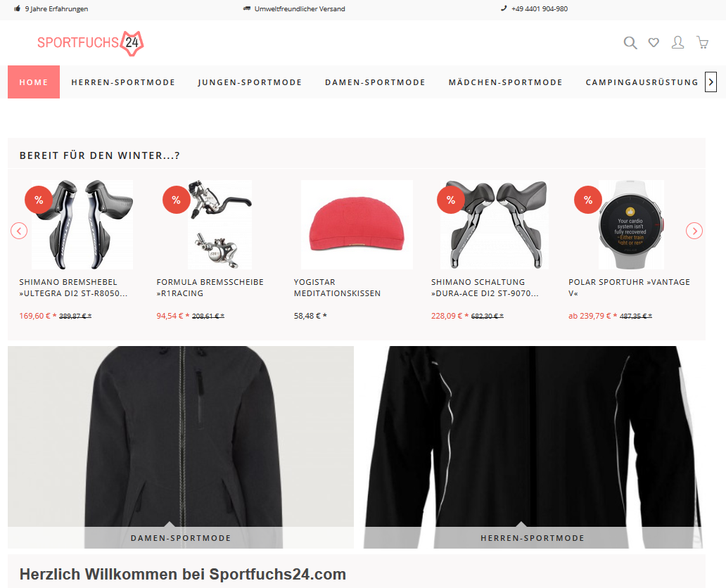Click the discount badge on Polar Sportuhr
Viewport: 726px width, 588px height.
587,200
